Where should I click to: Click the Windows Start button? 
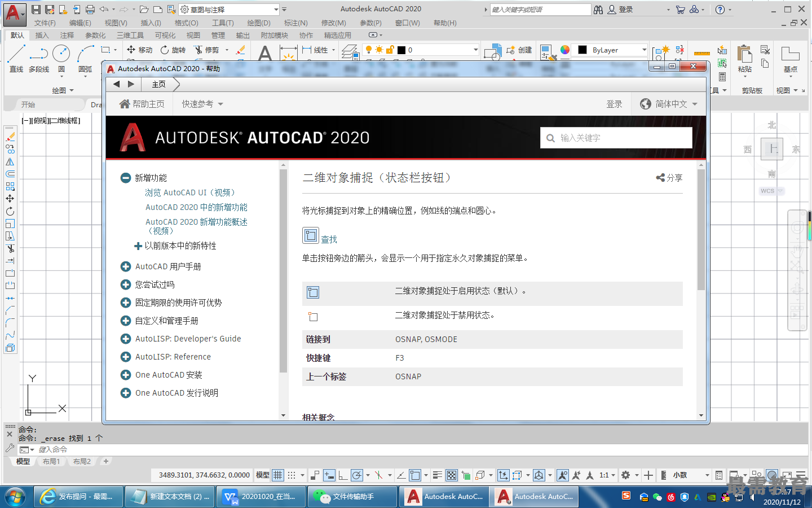(15, 497)
